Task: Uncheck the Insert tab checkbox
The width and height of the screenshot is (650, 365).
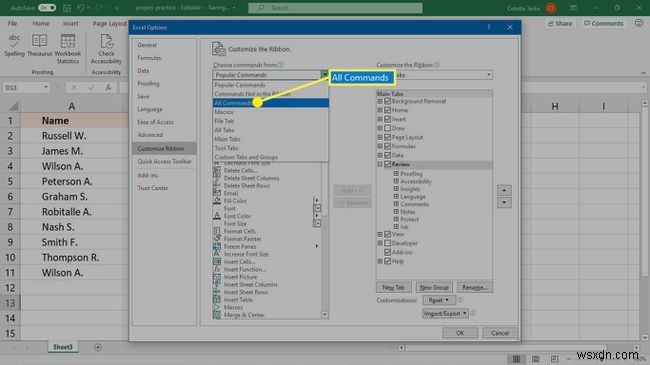Action: click(388, 119)
